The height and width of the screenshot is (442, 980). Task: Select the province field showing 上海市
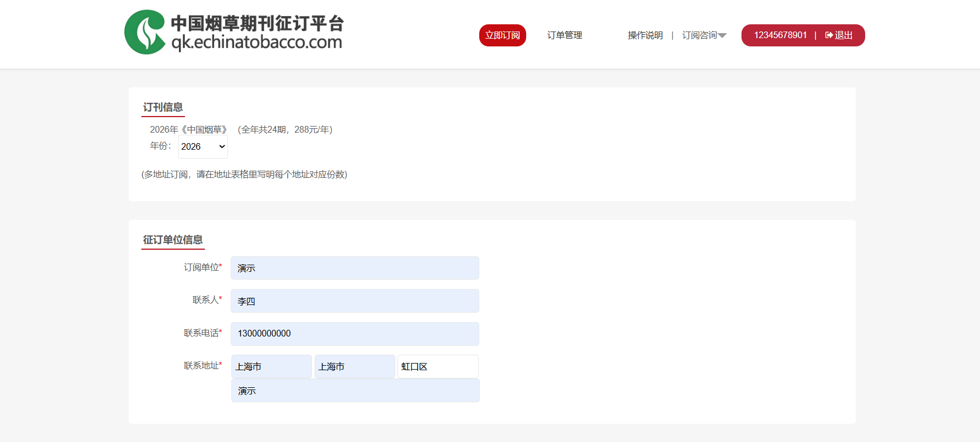click(271, 367)
